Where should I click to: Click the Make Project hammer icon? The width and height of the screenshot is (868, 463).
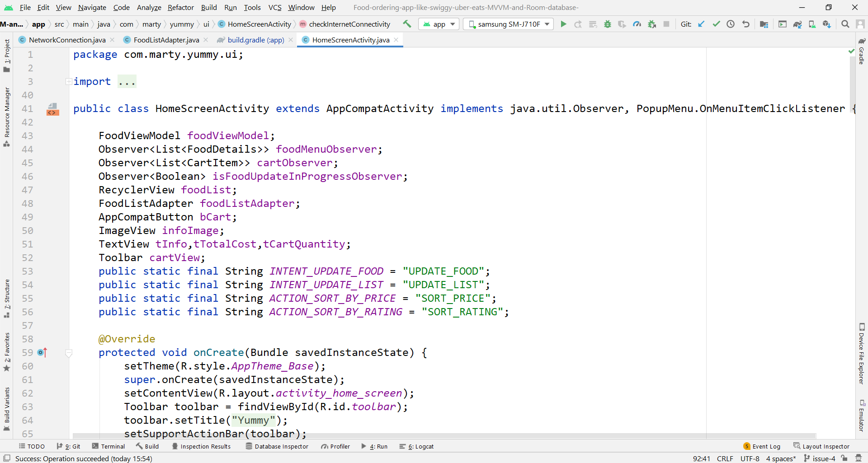point(407,24)
